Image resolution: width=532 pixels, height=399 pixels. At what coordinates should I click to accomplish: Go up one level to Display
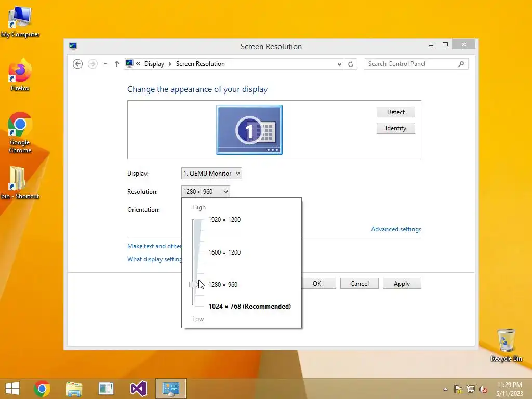click(x=117, y=64)
